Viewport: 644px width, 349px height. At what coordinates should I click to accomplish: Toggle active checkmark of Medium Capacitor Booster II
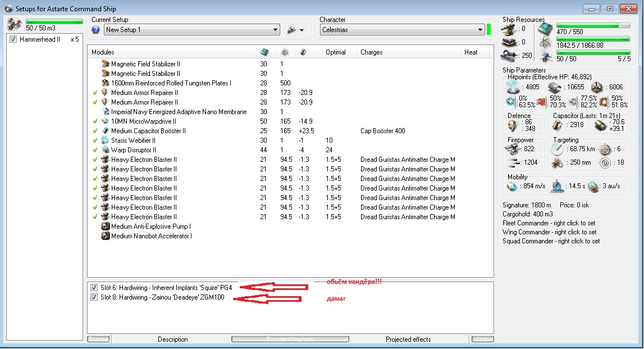click(x=95, y=131)
